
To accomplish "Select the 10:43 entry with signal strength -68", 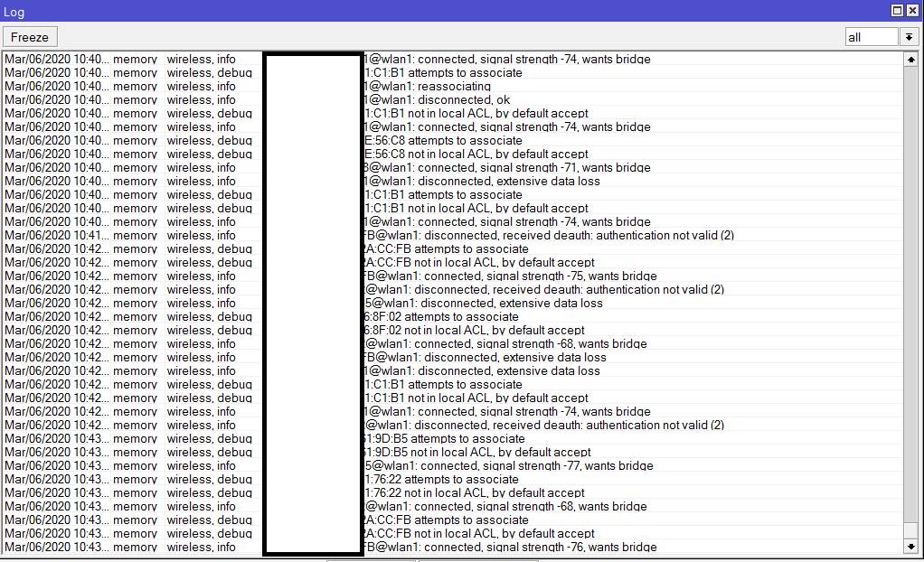I will (x=453, y=507).
